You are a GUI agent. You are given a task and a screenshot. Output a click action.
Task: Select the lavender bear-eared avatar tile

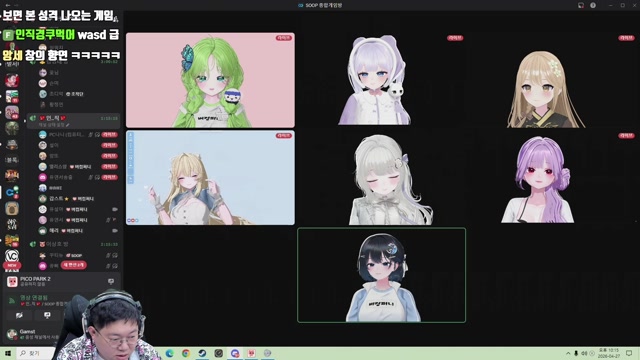[381, 80]
